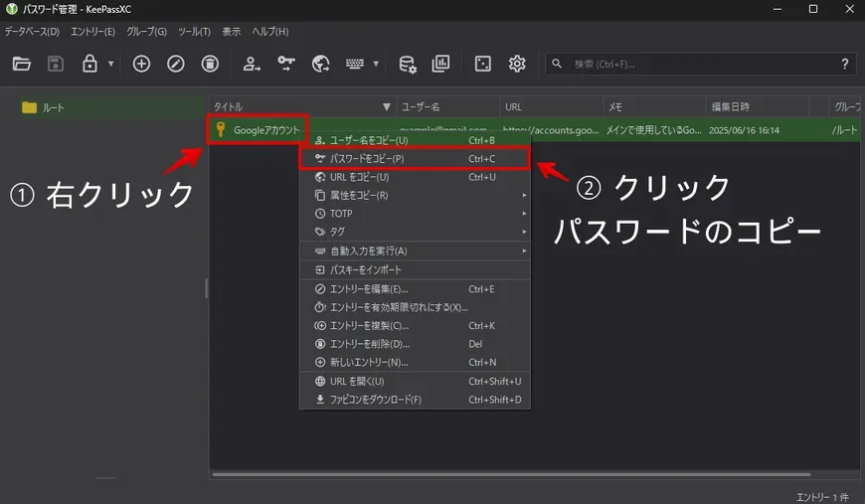Click the /ルート group cell

click(x=844, y=130)
